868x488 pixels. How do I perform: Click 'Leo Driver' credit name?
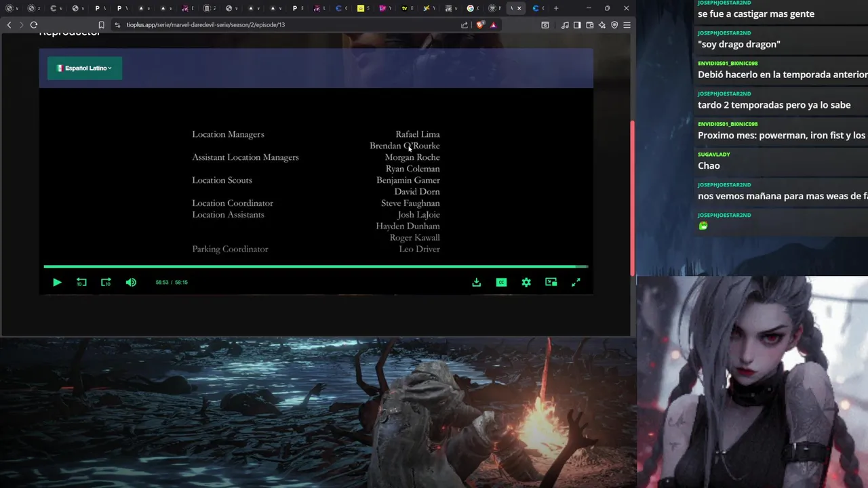[x=419, y=249]
